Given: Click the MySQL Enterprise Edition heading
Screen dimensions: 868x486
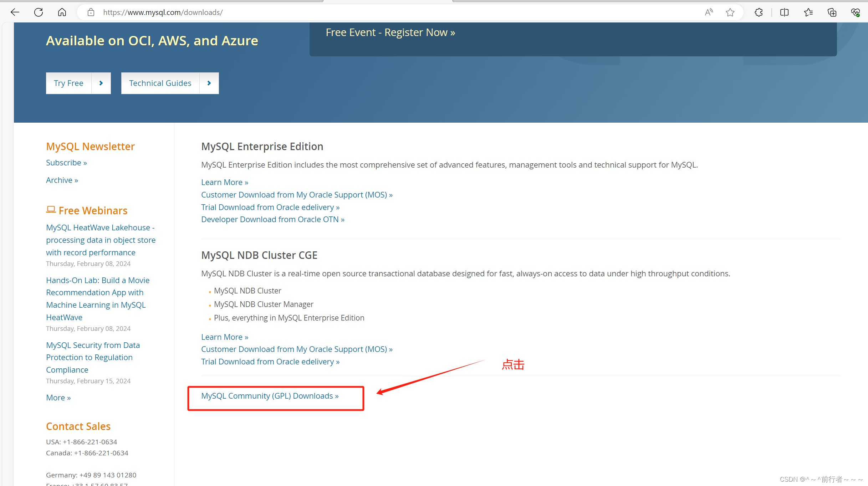Looking at the screenshot, I should pos(262,147).
